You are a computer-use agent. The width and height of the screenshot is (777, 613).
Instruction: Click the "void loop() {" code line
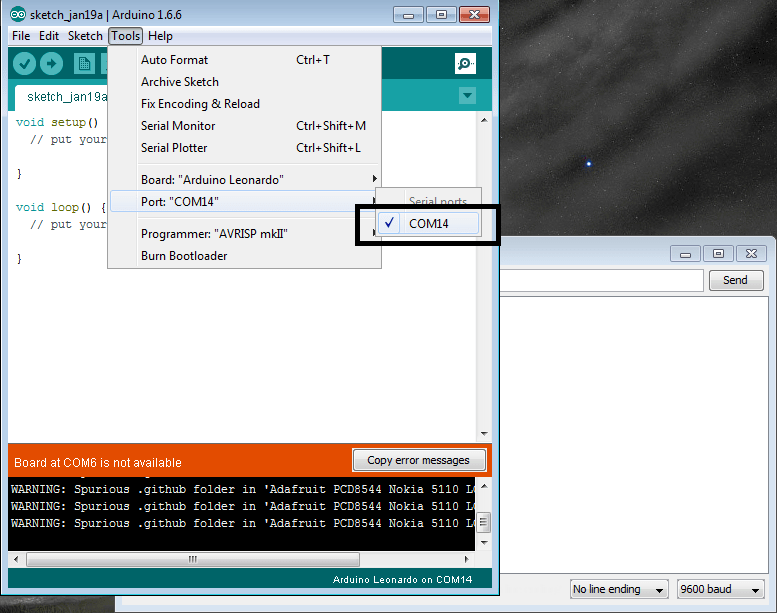[x=61, y=207]
